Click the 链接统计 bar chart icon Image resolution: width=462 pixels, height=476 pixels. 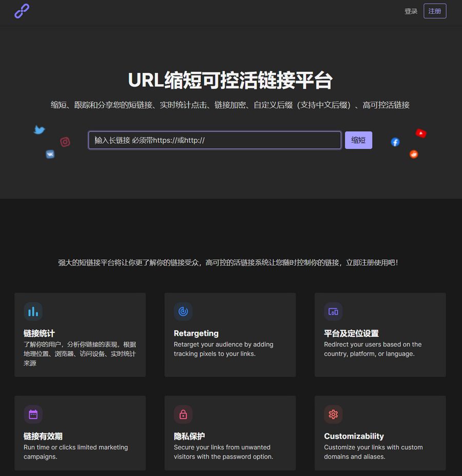coord(33,312)
